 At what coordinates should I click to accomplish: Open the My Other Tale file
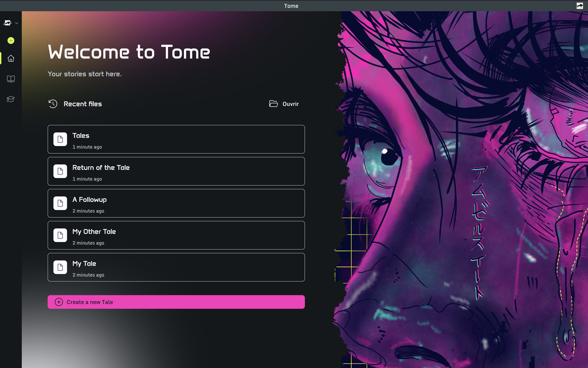[x=176, y=235]
